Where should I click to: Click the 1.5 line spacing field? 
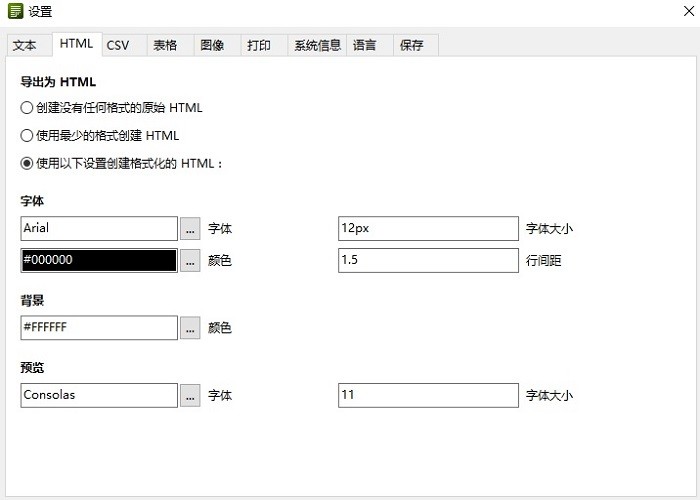(428, 261)
